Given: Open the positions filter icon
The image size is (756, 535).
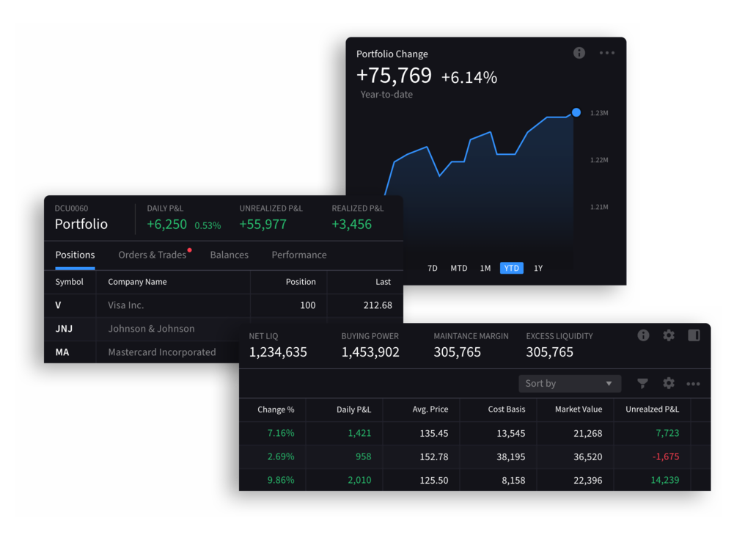Looking at the screenshot, I should [x=642, y=383].
